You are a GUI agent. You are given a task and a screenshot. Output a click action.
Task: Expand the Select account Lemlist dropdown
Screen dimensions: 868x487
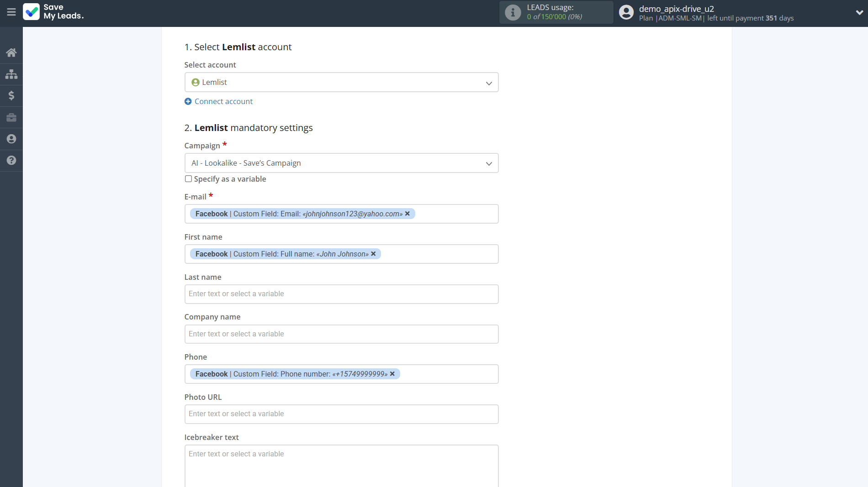(x=341, y=82)
